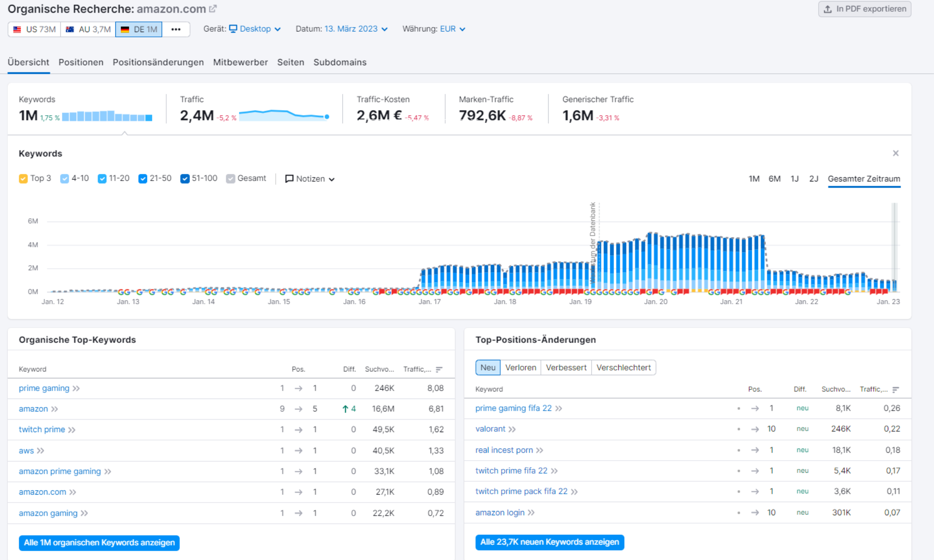Open the Datum 13. März 2023 dropdown
This screenshot has width=934, height=560.
(x=356, y=29)
